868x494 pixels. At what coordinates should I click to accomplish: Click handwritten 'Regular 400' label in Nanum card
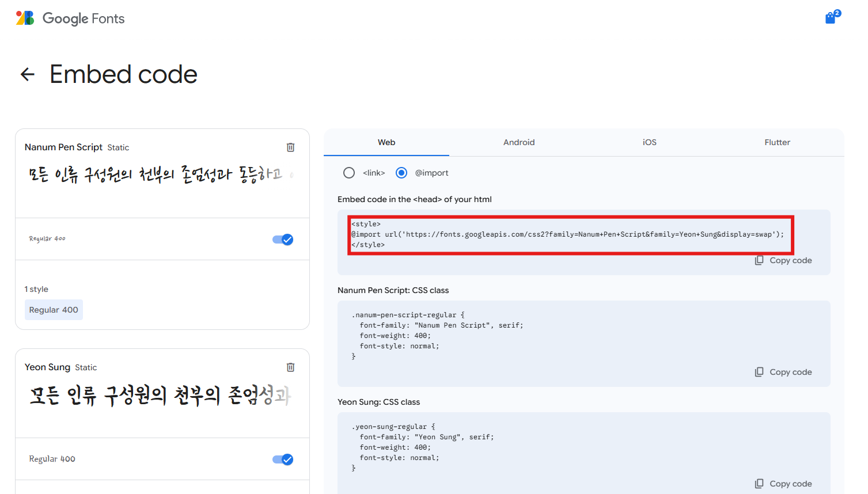[x=47, y=238]
